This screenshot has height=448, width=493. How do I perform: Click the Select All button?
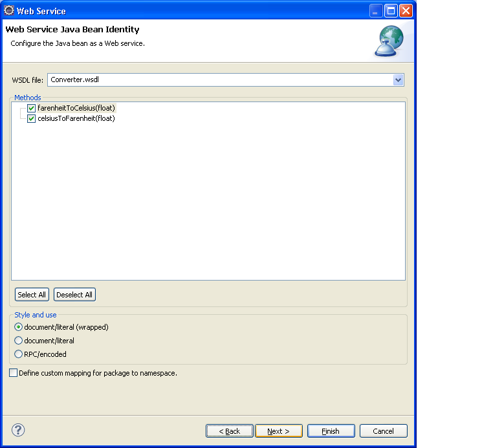coord(32,295)
